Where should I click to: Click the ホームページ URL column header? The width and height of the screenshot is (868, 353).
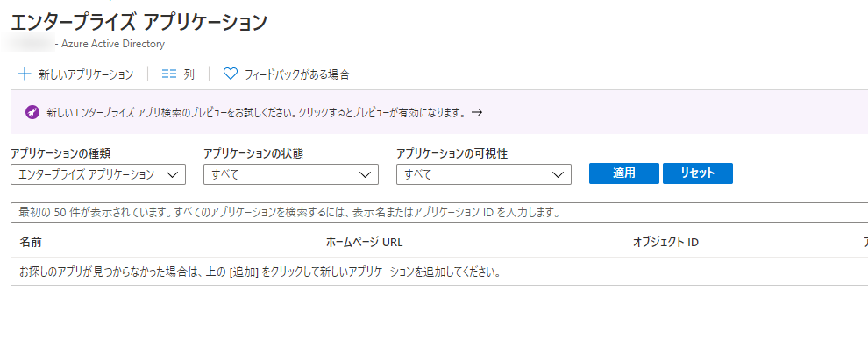pos(364,243)
